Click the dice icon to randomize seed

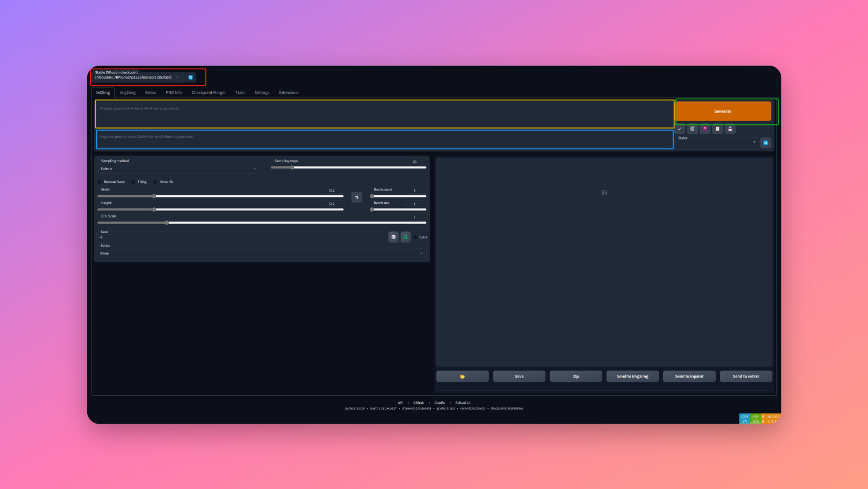click(x=393, y=237)
